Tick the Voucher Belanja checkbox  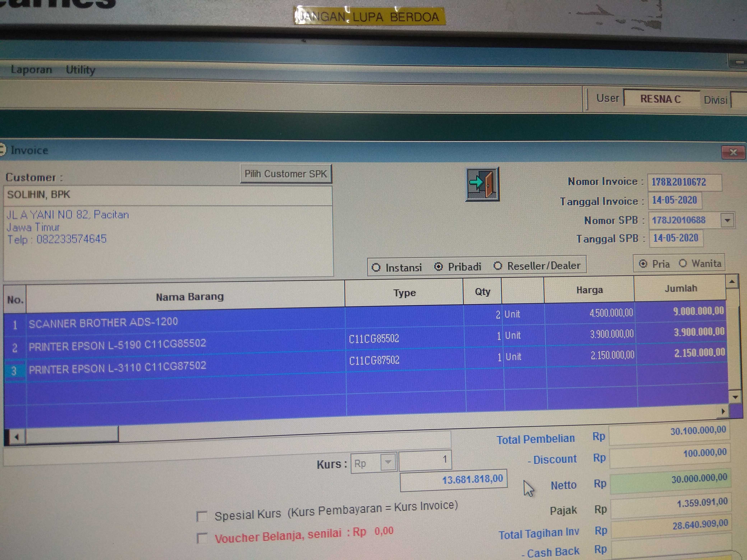(x=202, y=538)
